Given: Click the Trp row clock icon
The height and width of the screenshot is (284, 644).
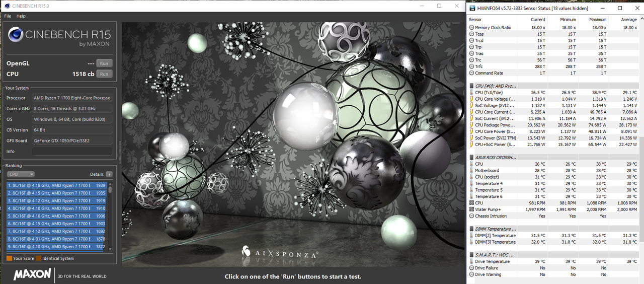Looking at the screenshot, I should (471, 47).
